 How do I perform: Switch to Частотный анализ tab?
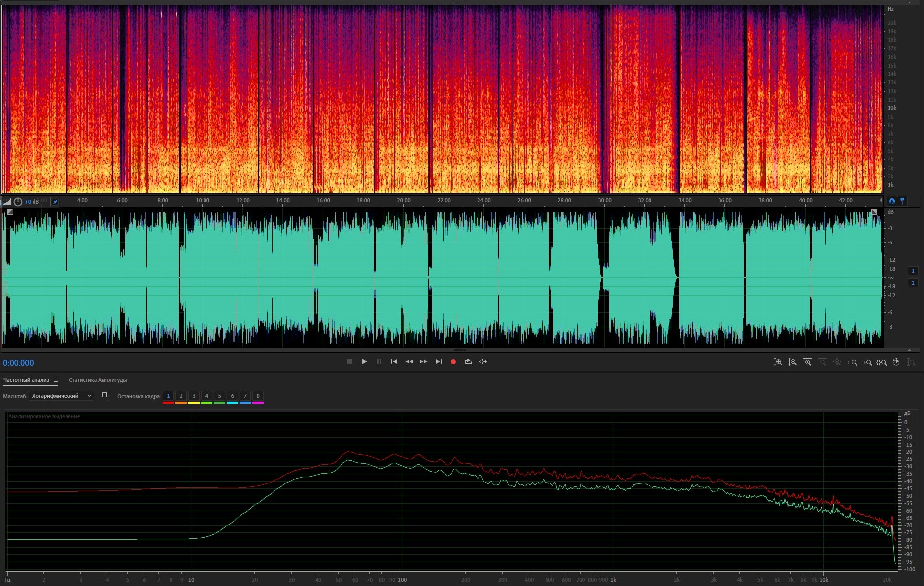point(26,380)
